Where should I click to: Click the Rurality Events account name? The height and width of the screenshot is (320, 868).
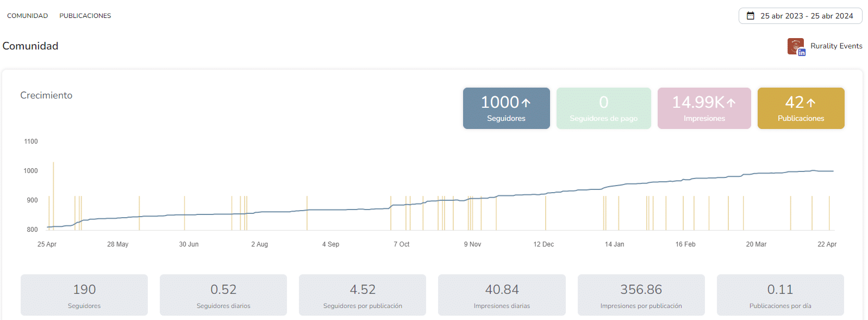click(836, 46)
